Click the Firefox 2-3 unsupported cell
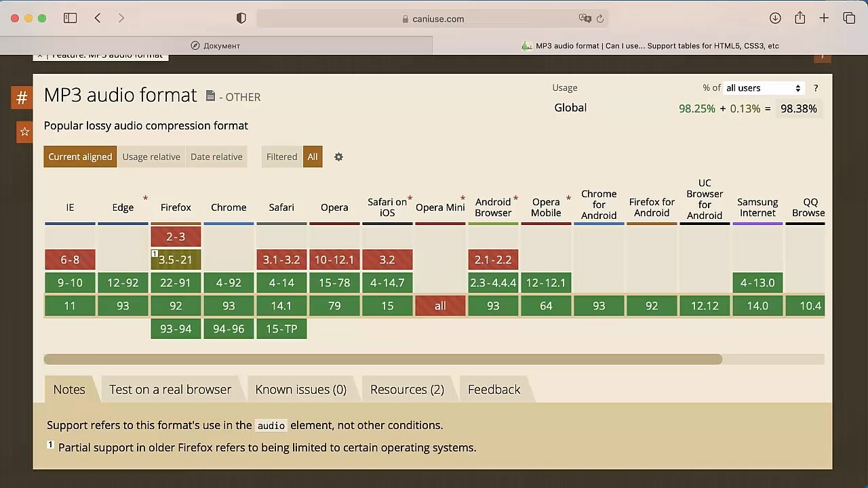This screenshot has height=488, width=868. (176, 237)
